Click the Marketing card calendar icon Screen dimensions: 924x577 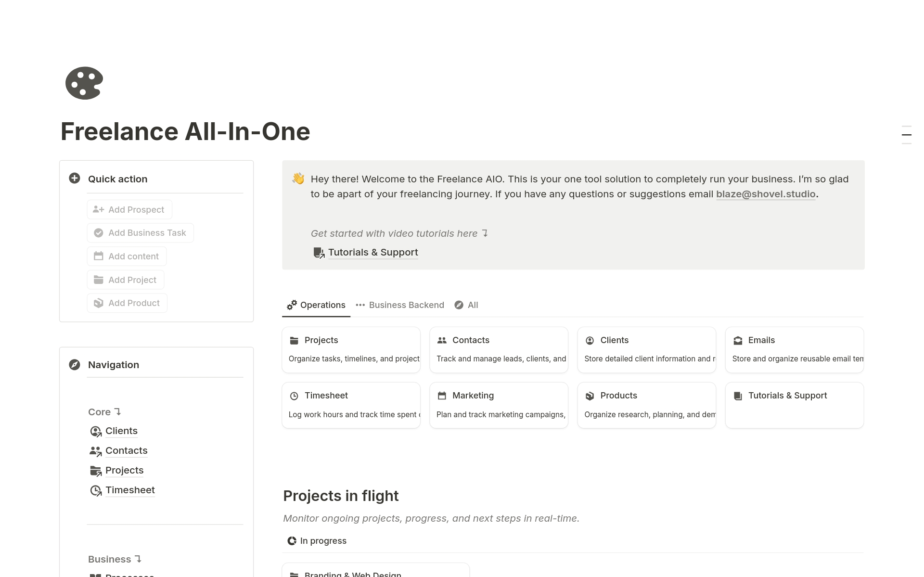442,396
